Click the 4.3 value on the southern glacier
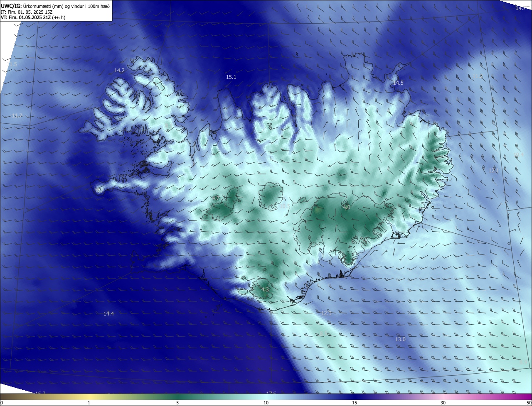This screenshot has width=532, height=406. coord(265,289)
